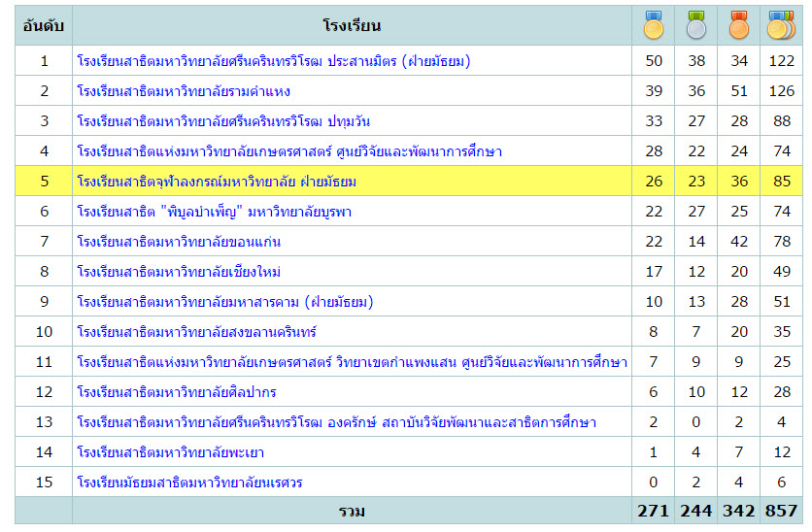Click rank number 15 cell
Screen dimensions: 812x532
(44, 482)
